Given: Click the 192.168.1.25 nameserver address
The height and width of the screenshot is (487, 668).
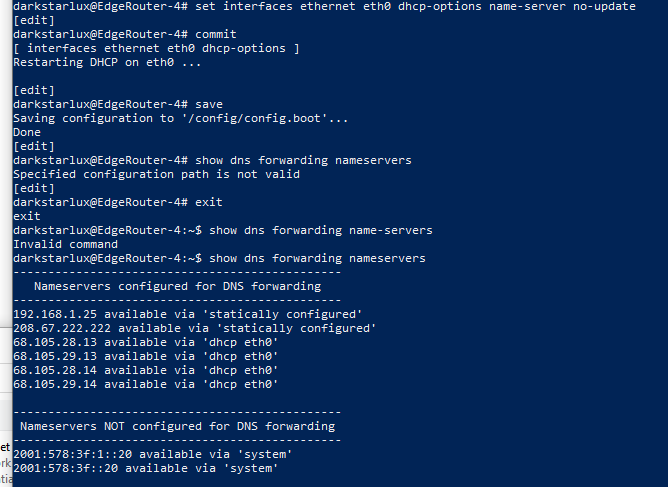Looking at the screenshot, I should click(x=55, y=314).
